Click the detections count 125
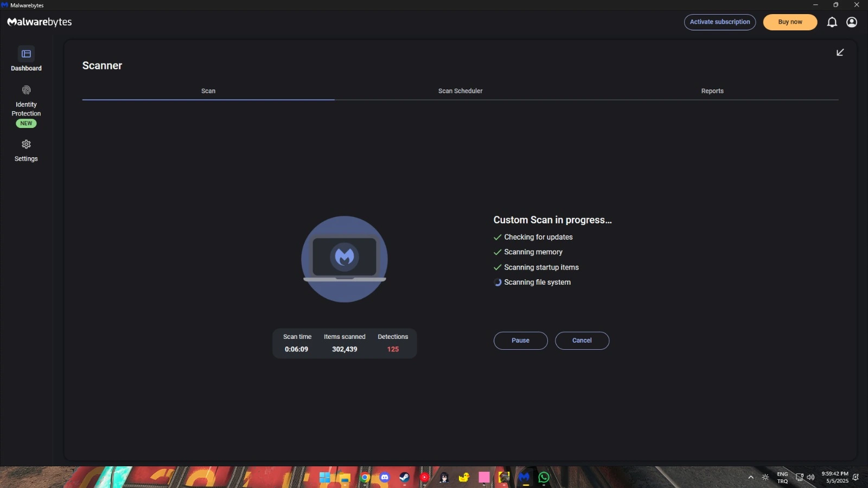The image size is (868, 488). pos(393,349)
